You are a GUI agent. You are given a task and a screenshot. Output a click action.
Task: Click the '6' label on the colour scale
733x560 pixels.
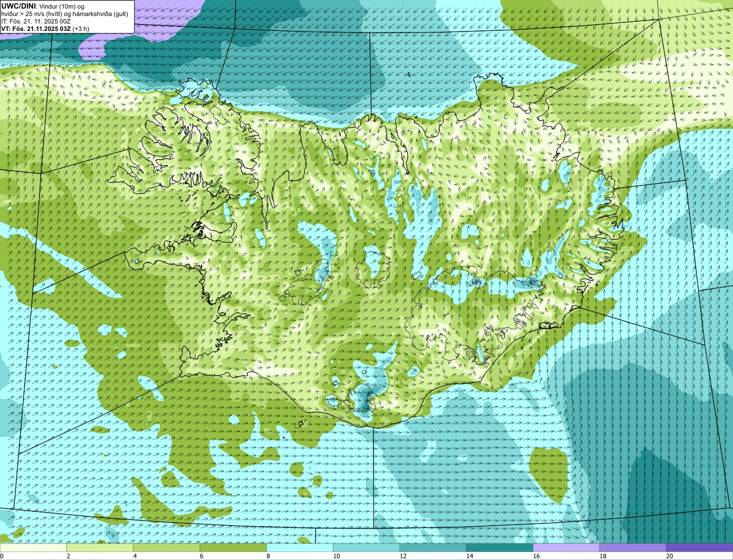coord(201,556)
